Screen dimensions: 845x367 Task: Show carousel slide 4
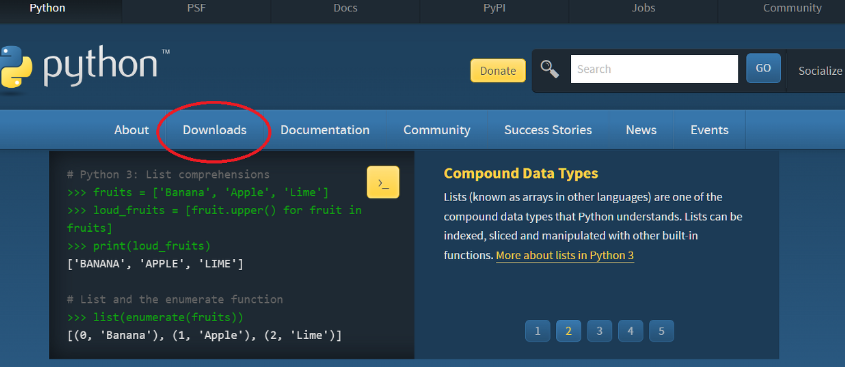631,331
